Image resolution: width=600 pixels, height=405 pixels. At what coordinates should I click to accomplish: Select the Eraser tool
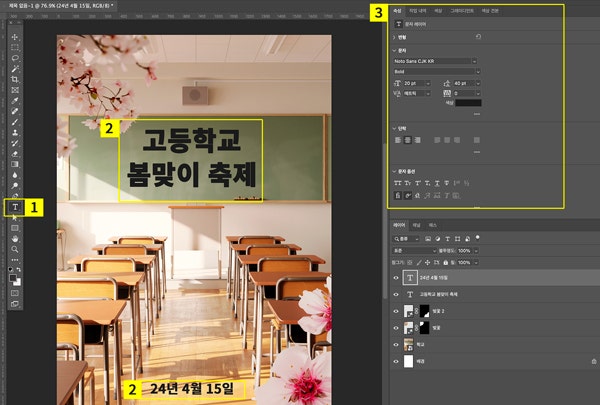pos(15,154)
